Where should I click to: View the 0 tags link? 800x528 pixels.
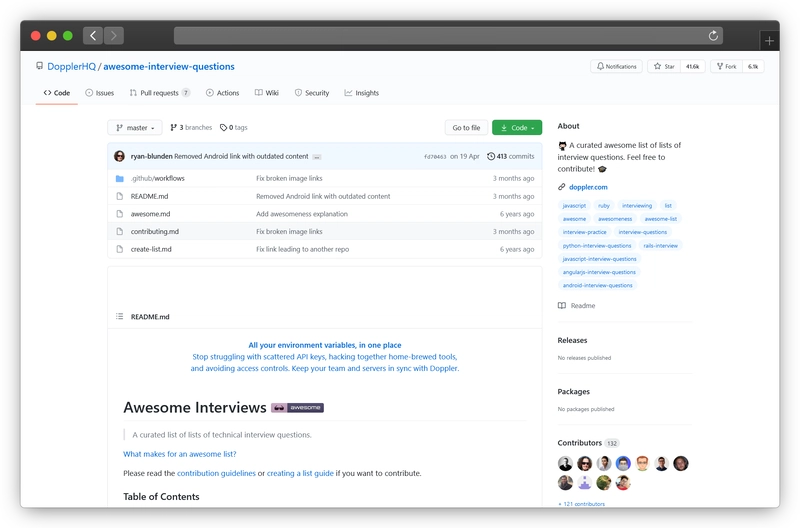(x=234, y=128)
